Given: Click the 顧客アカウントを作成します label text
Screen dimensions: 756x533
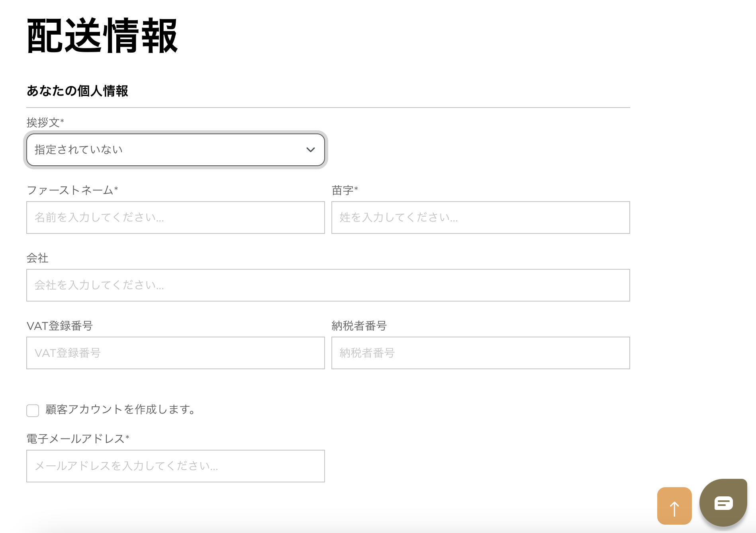Looking at the screenshot, I should (x=120, y=410).
